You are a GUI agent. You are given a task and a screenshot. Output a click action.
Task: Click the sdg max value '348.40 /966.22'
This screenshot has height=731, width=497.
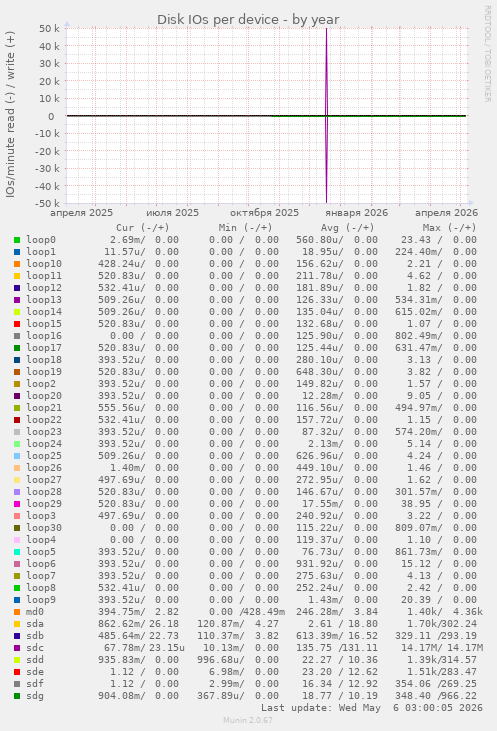pos(436,696)
